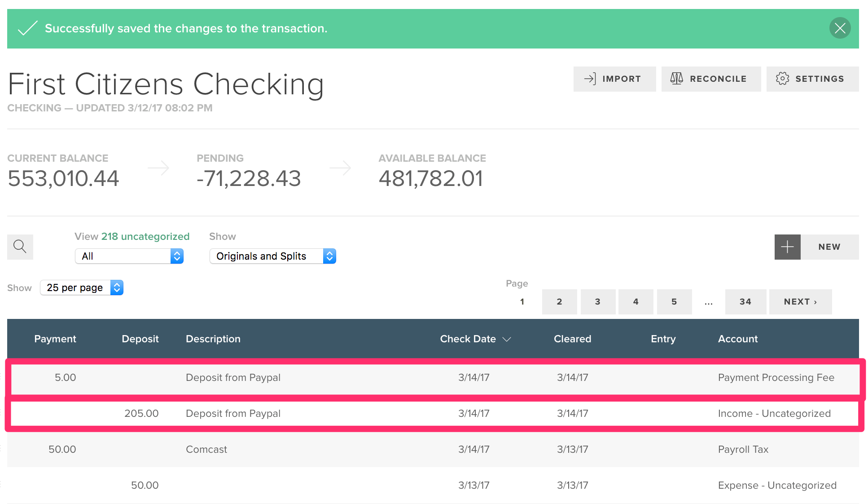Click the 50.00 deposit dated 3/13/17
This screenshot has width=868, height=504.
(145, 485)
